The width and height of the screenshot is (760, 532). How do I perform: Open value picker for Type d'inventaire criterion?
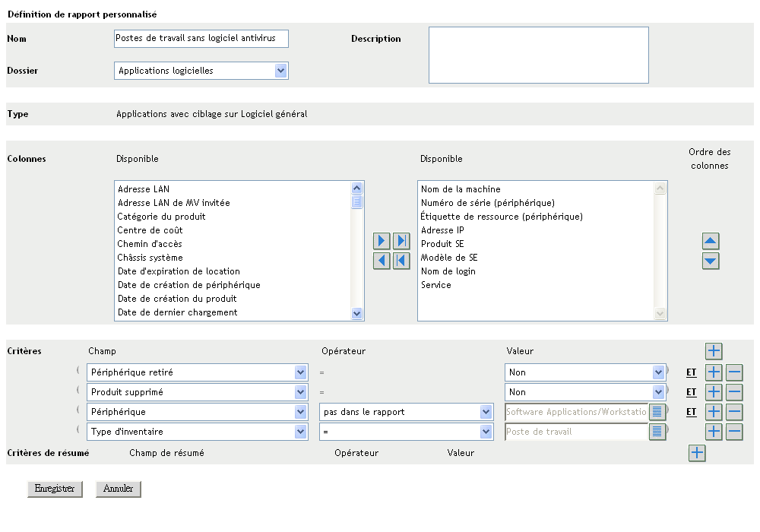[657, 432]
